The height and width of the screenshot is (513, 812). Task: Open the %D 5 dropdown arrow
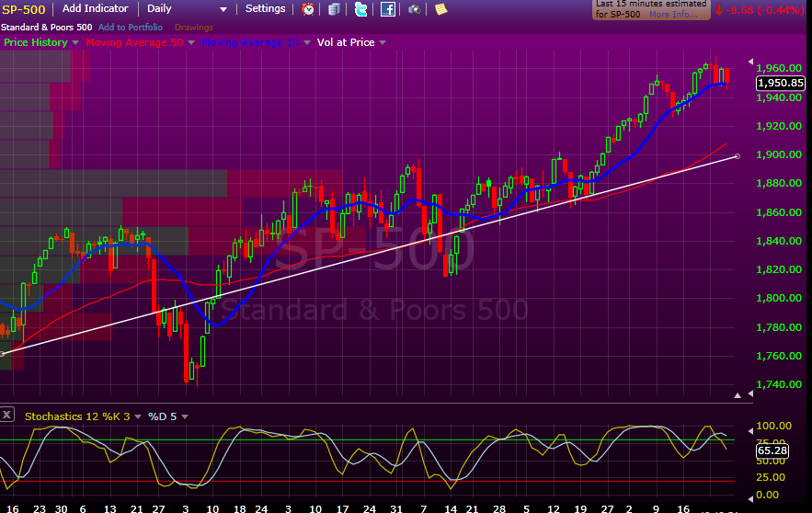(x=185, y=416)
